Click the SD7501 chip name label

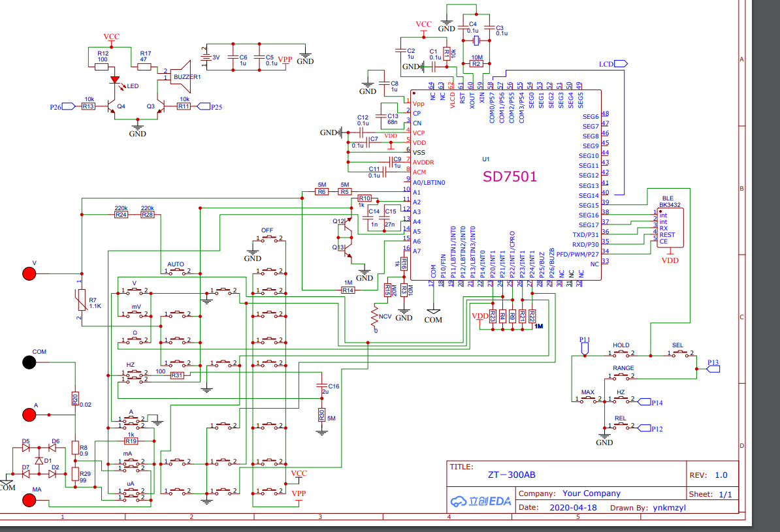point(510,177)
